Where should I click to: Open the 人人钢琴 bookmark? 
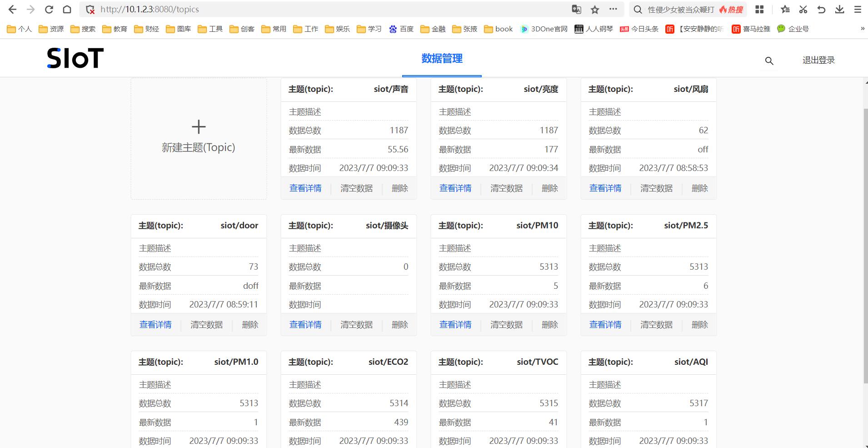pyautogui.click(x=594, y=29)
